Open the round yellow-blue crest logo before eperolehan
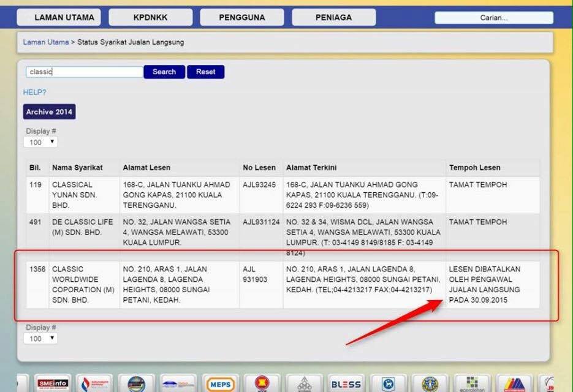The width and height of the screenshot is (573, 392). click(430, 383)
